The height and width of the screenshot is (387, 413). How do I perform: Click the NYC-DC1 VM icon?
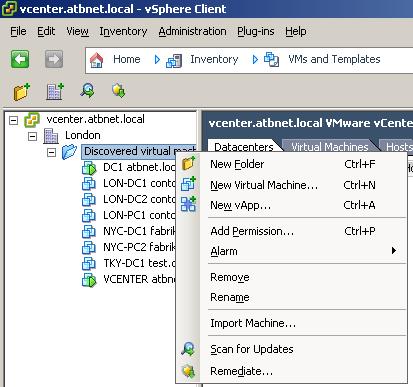click(89, 232)
